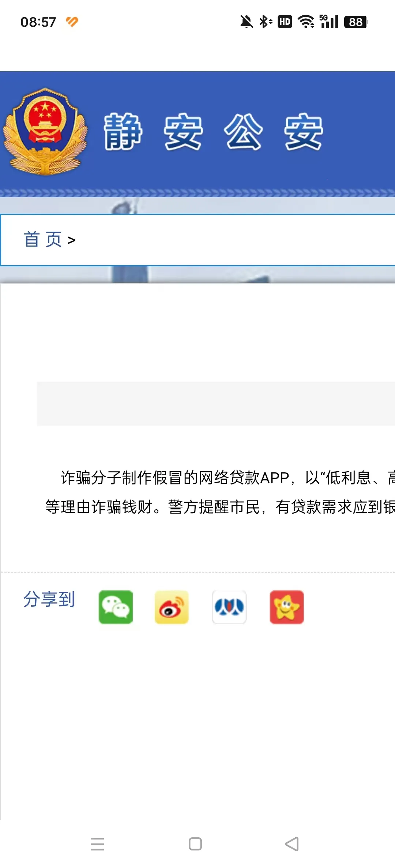Share via the Renren icon
This screenshot has height=868, width=395.
point(229,607)
